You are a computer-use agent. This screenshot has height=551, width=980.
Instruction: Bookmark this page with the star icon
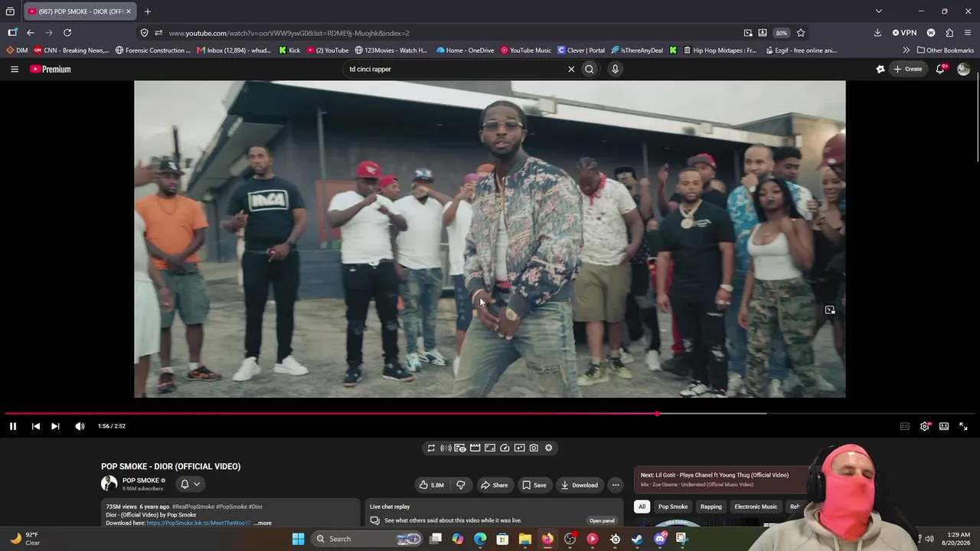(x=801, y=33)
